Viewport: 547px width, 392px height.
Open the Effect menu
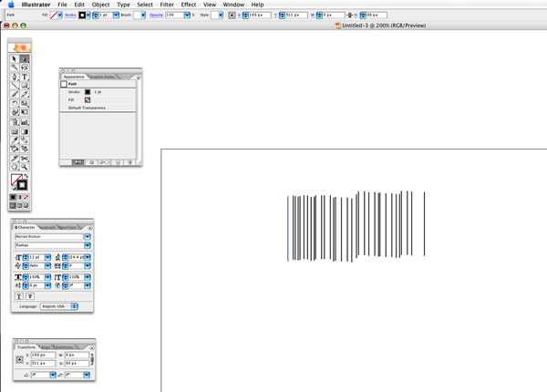pyautogui.click(x=188, y=5)
